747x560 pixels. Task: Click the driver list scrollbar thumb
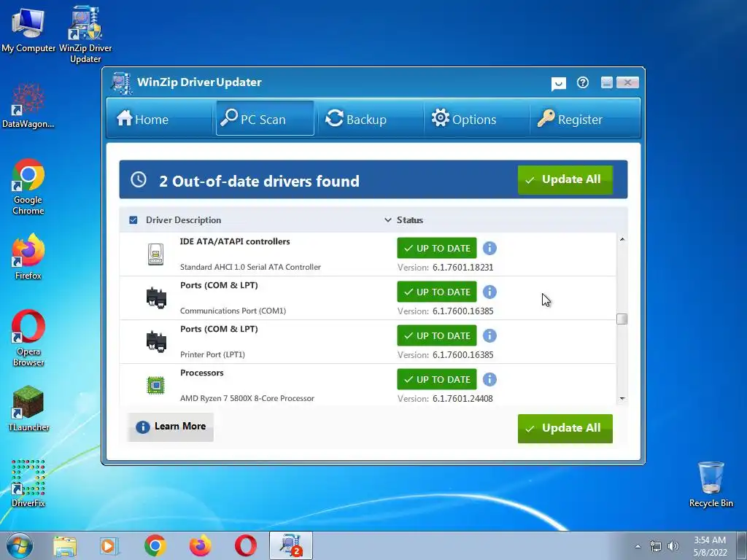(x=622, y=319)
